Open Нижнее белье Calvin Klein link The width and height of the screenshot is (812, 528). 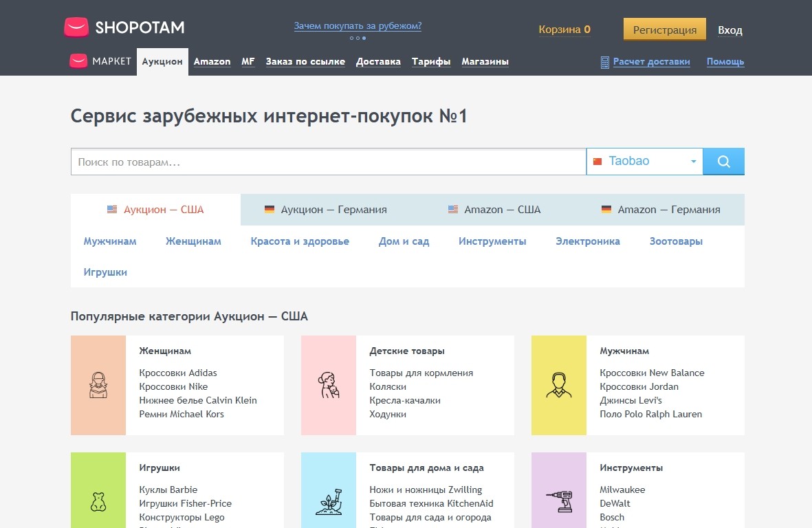coord(198,400)
